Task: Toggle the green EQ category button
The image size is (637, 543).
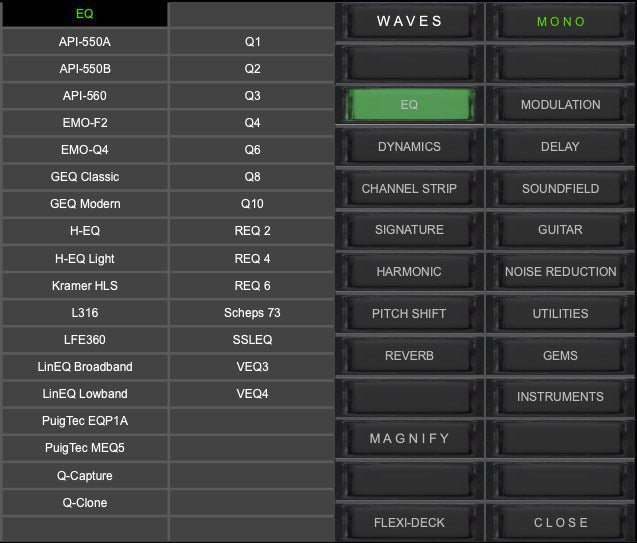Action: point(409,105)
